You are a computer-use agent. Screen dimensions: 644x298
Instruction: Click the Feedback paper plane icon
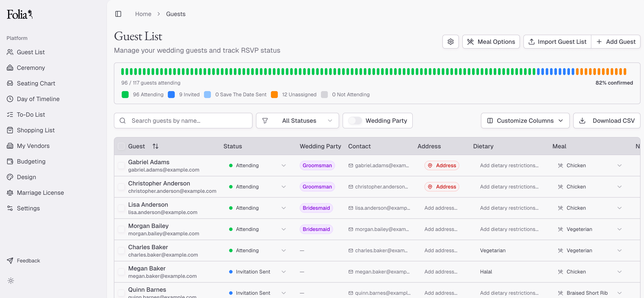[x=10, y=260]
